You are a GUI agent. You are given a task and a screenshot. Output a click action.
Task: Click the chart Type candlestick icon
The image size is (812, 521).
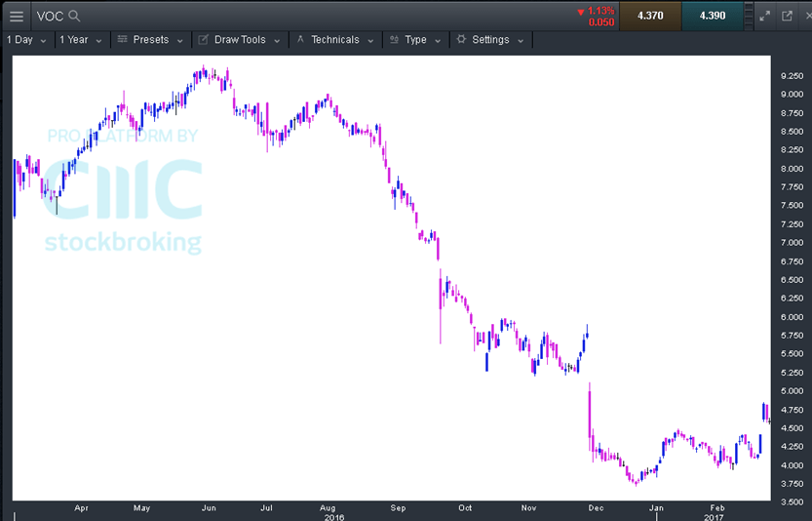[x=394, y=39]
